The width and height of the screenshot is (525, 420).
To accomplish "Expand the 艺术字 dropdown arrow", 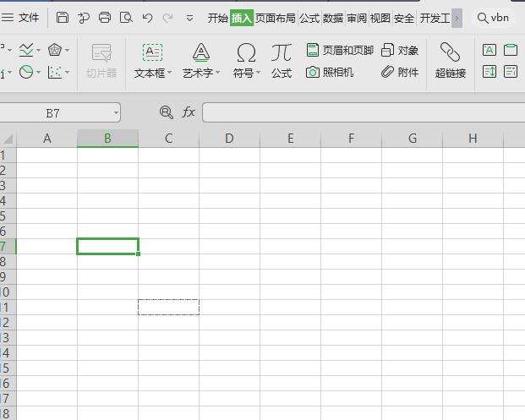I will point(217,73).
